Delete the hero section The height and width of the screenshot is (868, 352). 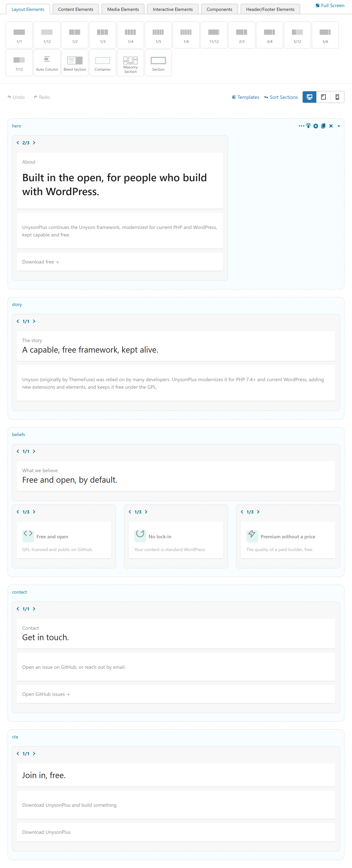tap(331, 126)
